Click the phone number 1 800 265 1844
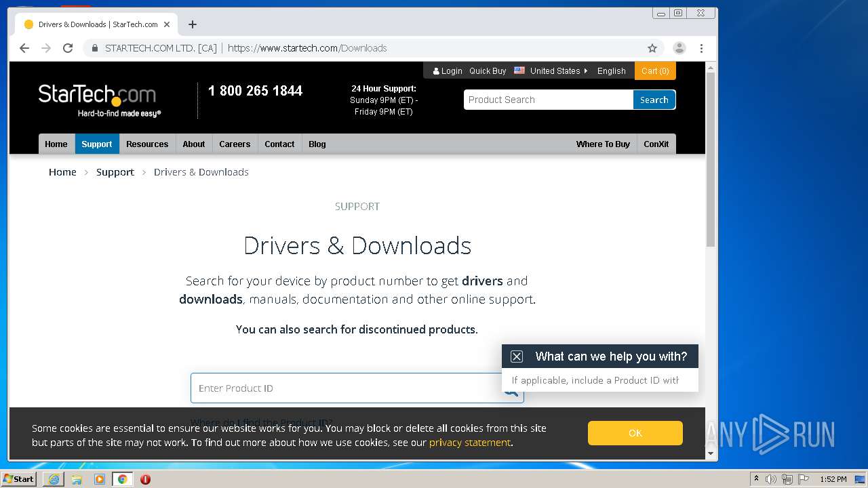This screenshot has height=488, width=868. click(x=255, y=91)
